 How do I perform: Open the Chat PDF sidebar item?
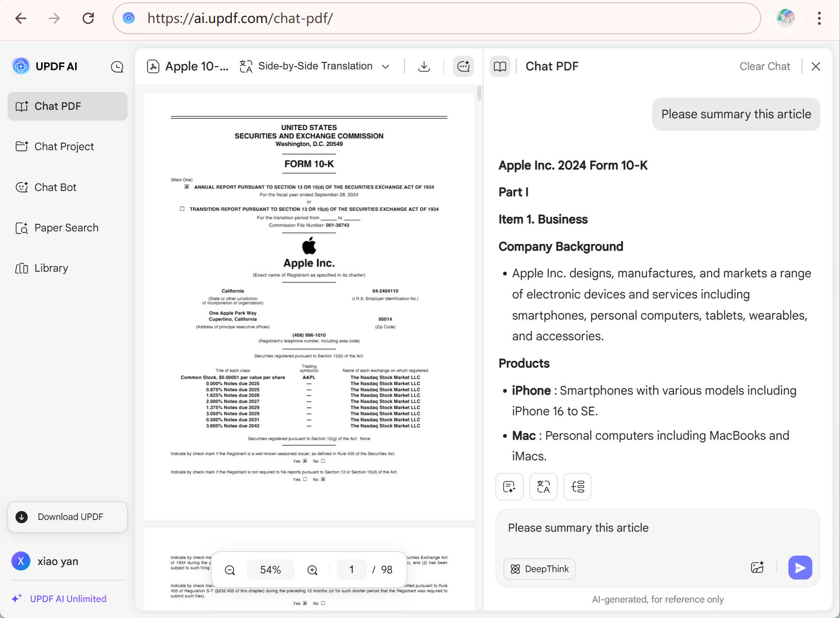click(68, 106)
